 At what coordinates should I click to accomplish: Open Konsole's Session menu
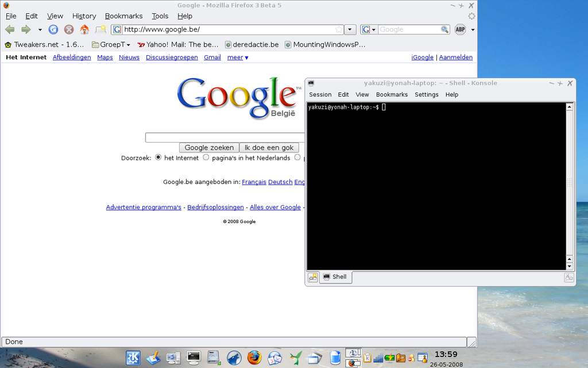[320, 95]
